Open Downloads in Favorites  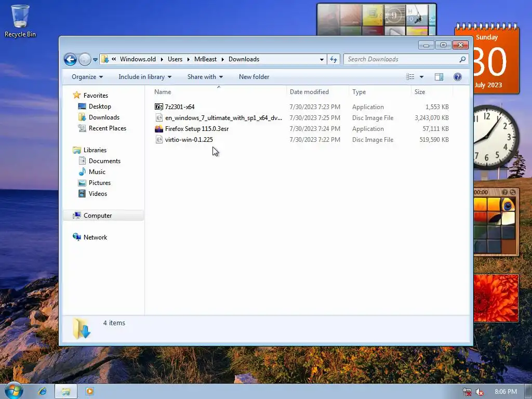tap(104, 117)
